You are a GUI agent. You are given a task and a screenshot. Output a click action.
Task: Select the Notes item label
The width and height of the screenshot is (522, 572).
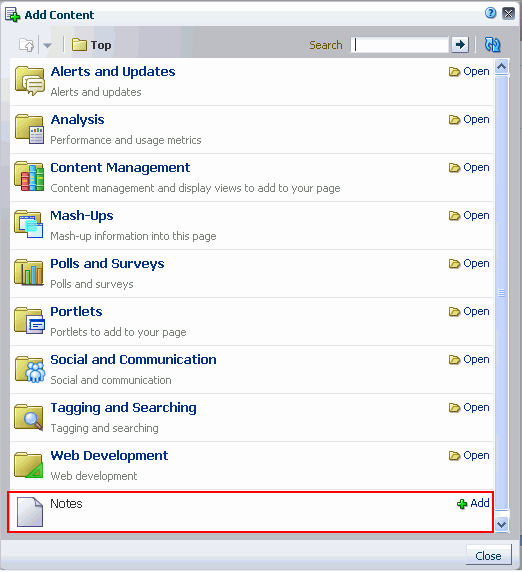[x=66, y=504]
